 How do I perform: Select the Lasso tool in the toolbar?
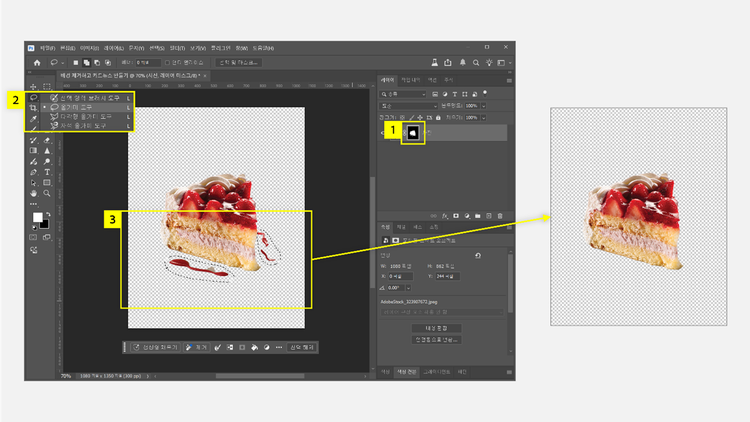(x=33, y=98)
